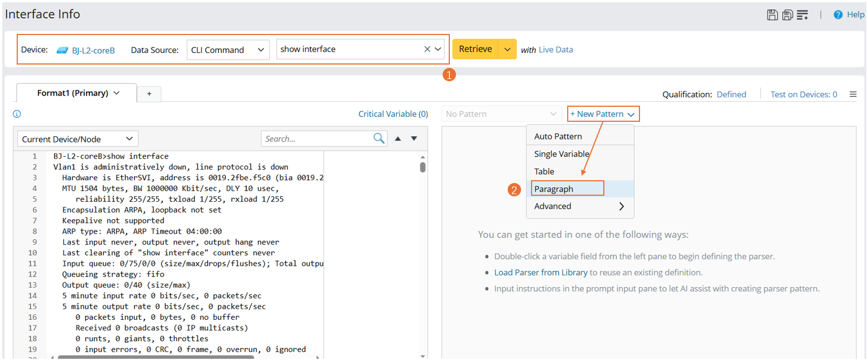Click the info circle icon above the output pane
Viewport: 868px width, 361px height.
click(17, 114)
